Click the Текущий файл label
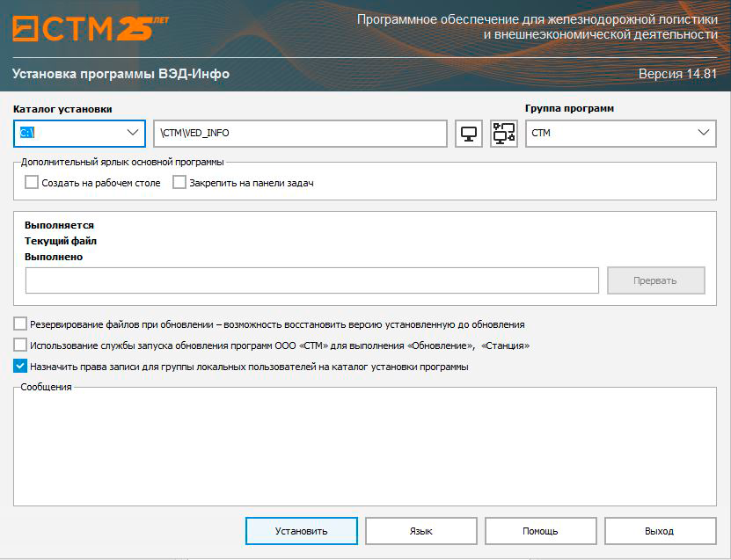The height and width of the screenshot is (560, 731). [x=61, y=241]
